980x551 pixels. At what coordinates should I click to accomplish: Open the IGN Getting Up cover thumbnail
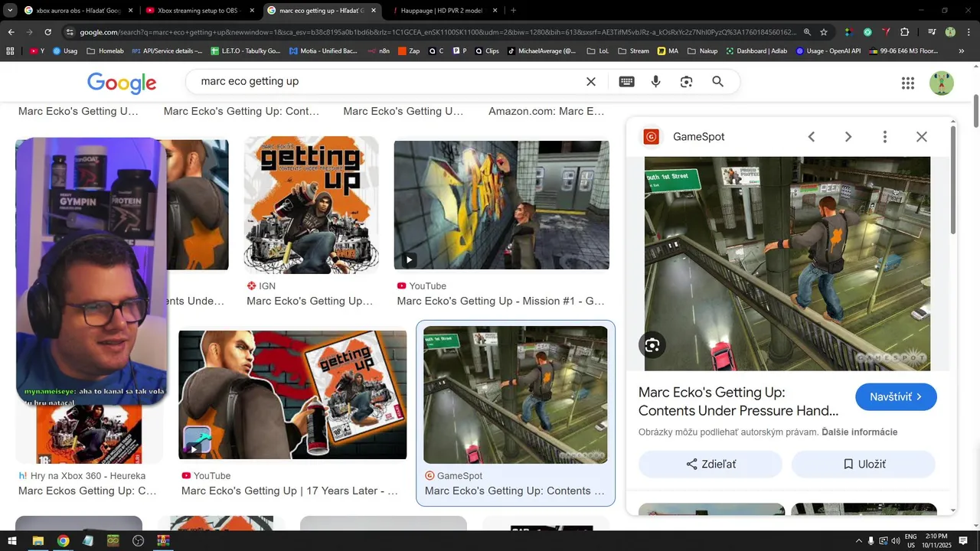pyautogui.click(x=311, y=205)
